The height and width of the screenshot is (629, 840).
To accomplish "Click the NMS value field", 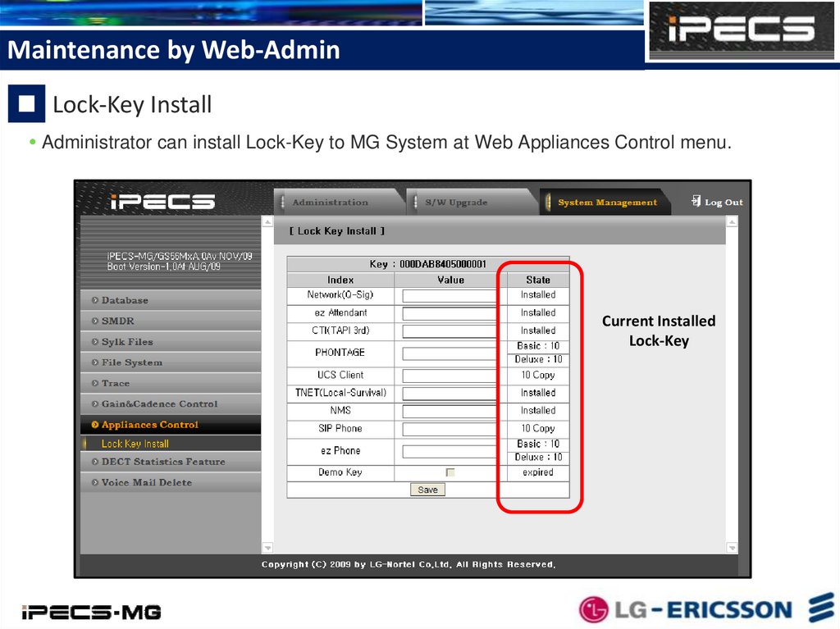I will coord(450,412).
